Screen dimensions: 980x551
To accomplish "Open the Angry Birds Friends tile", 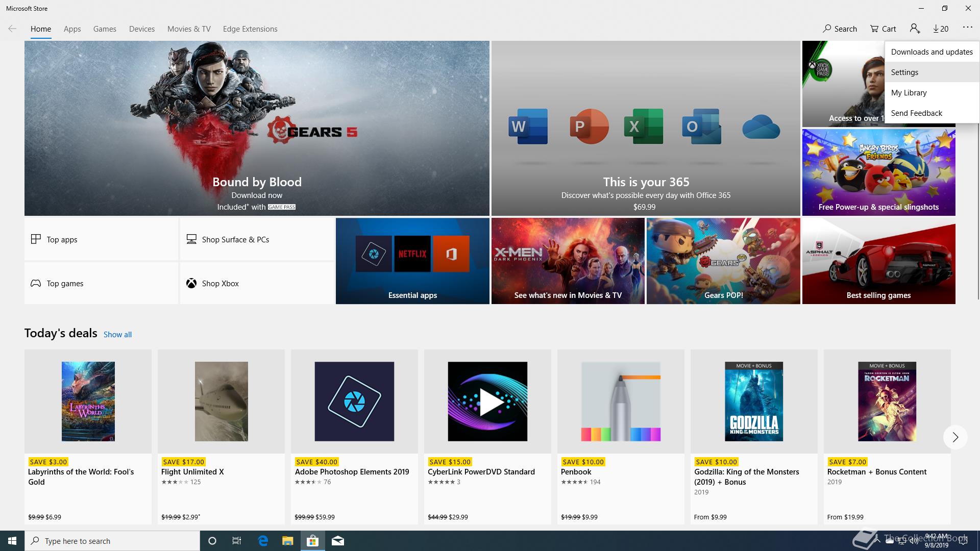I will point(878,172).
